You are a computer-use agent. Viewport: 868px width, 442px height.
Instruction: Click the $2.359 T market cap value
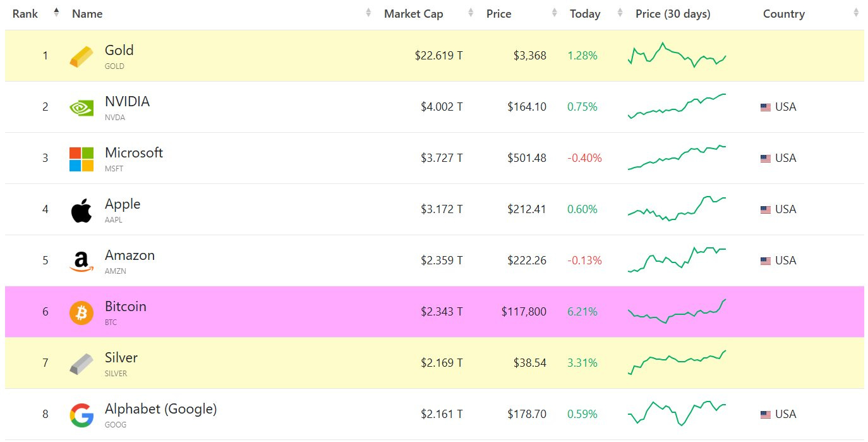[x=442, y=261]
